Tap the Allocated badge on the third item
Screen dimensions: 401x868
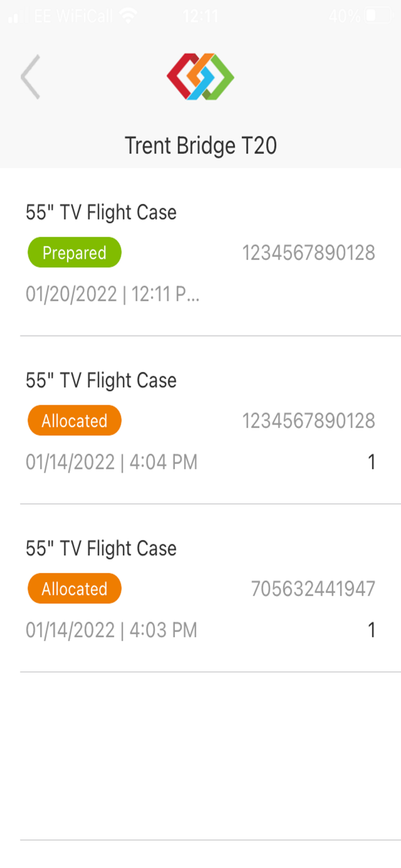pos(74,588)
